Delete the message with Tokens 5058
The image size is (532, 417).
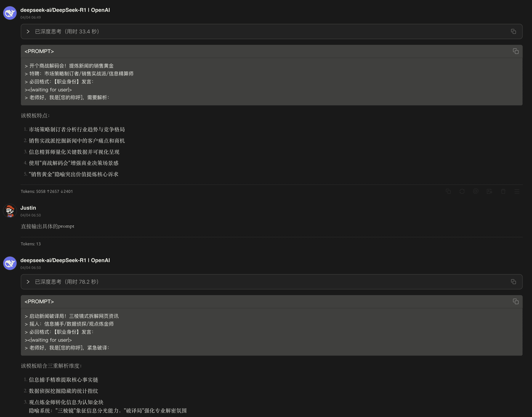(503, 191)
